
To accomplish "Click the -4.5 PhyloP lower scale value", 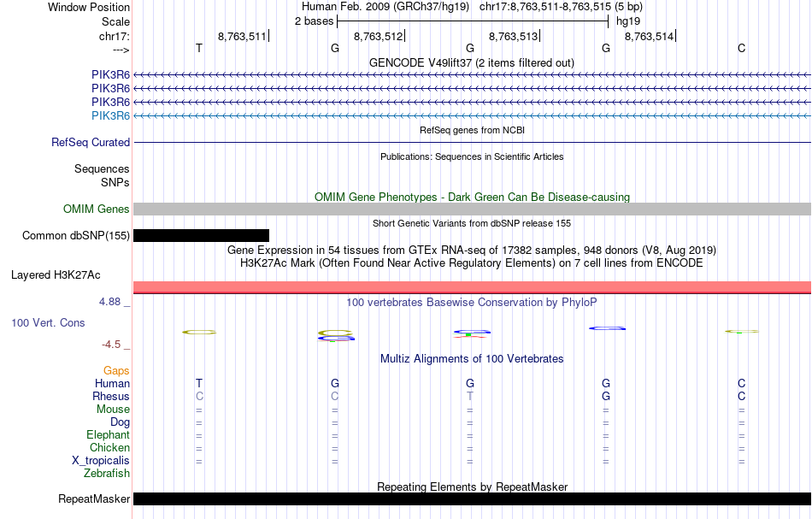I will (111, 345).
